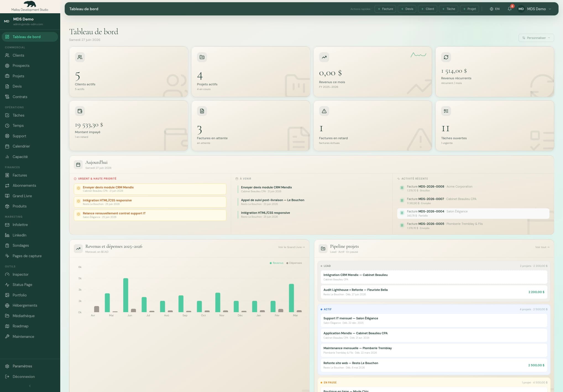This screenshot has width=563, height=392.
Task: Click the Paramètres gear icon
Action: [x=7, y=366]
